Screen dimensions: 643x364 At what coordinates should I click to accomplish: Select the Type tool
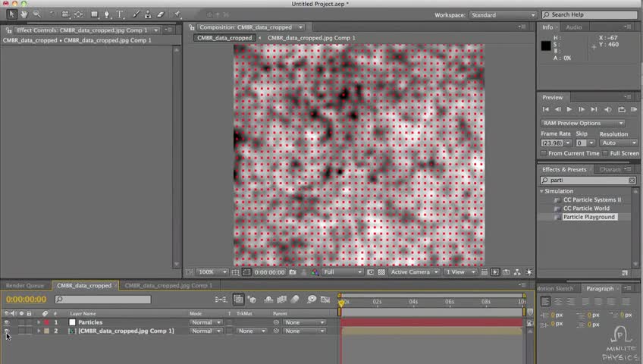pyautogui.click(x=120, y=14)
